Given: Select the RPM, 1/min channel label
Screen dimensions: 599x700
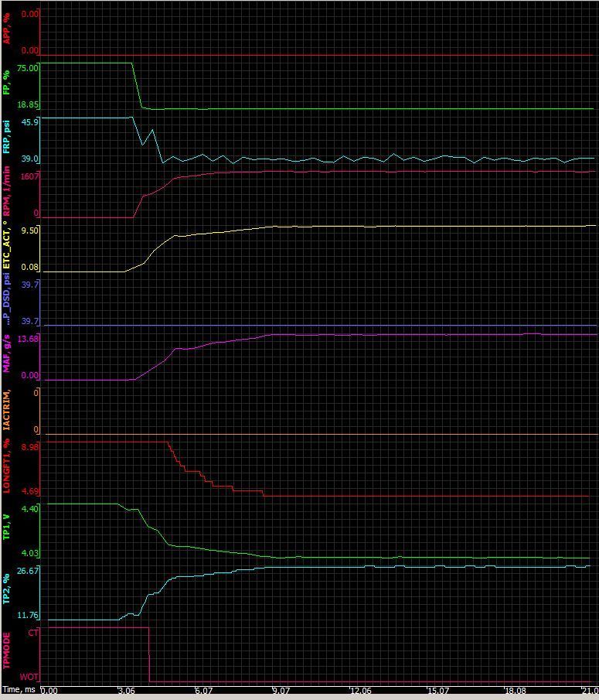Looking at the screenshot, I should [x=7, y=196].
